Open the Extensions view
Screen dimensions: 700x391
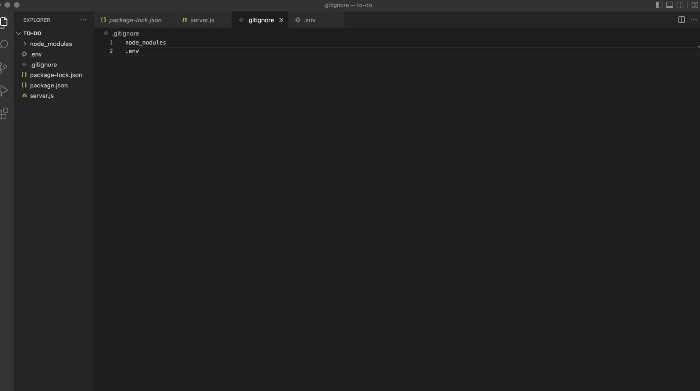[4, 113]
